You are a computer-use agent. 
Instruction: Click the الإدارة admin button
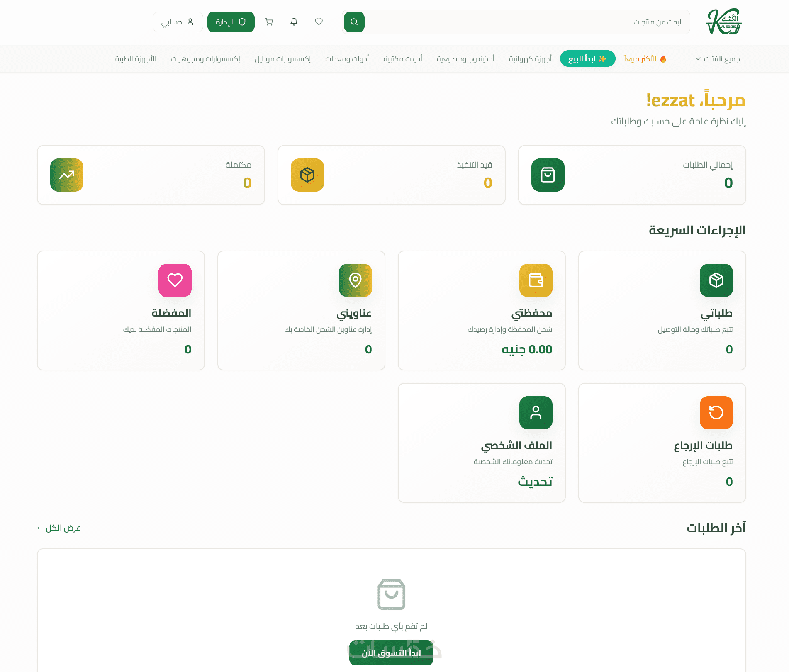231,22
